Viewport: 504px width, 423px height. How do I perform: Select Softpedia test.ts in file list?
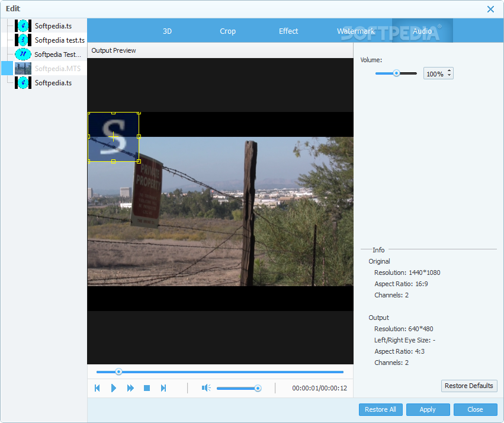click(x=60, y=40)
